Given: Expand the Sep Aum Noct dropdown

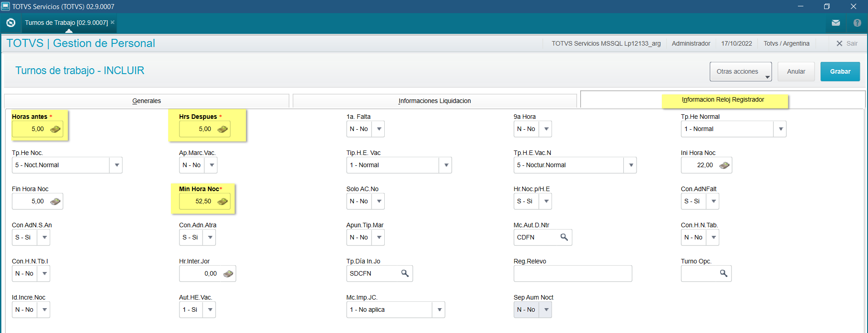Looking at the screenshot, I should click(x=546, y=310).
